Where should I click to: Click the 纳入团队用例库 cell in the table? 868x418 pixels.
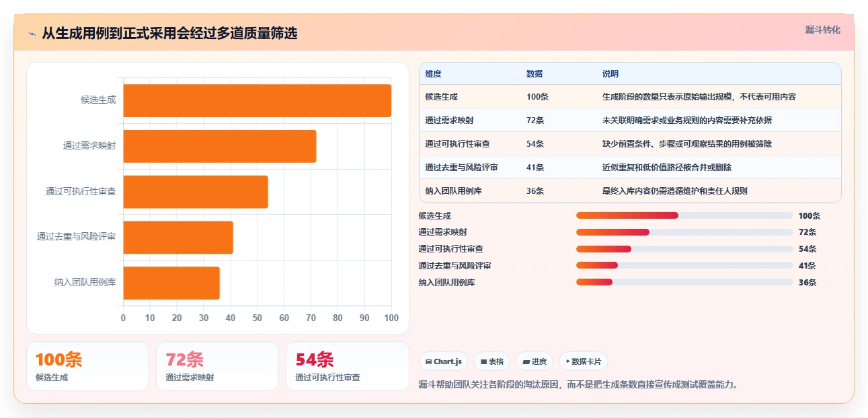[x=454, y=191]
